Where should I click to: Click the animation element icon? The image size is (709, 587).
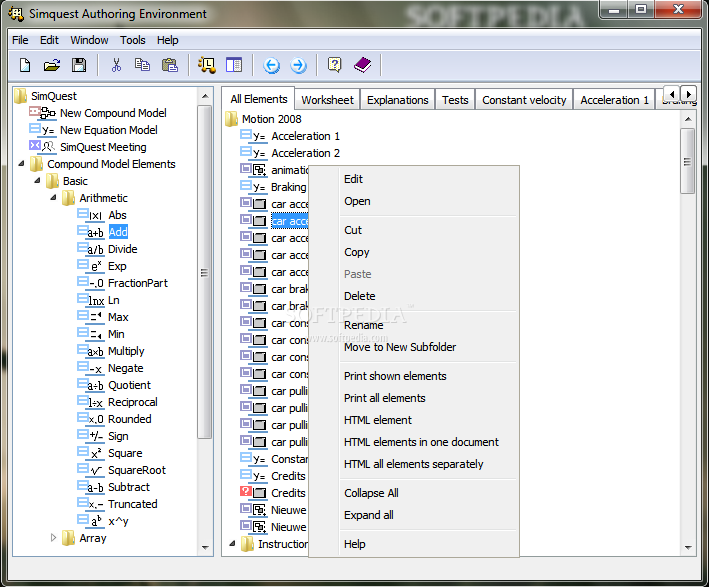click(x=253, y=170)
